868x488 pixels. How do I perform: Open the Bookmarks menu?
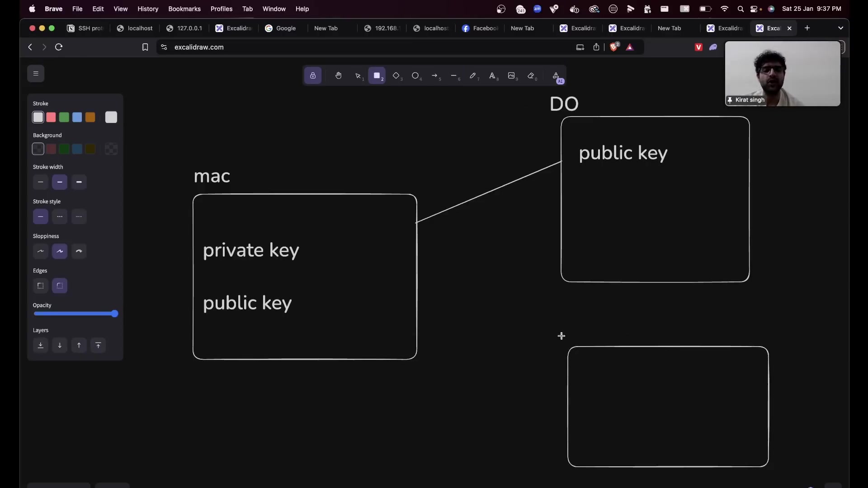184,9
